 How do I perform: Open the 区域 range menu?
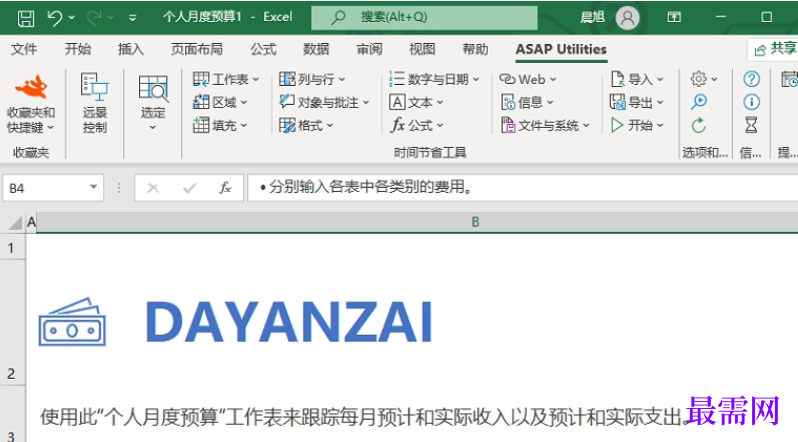(x=220, y=102)
